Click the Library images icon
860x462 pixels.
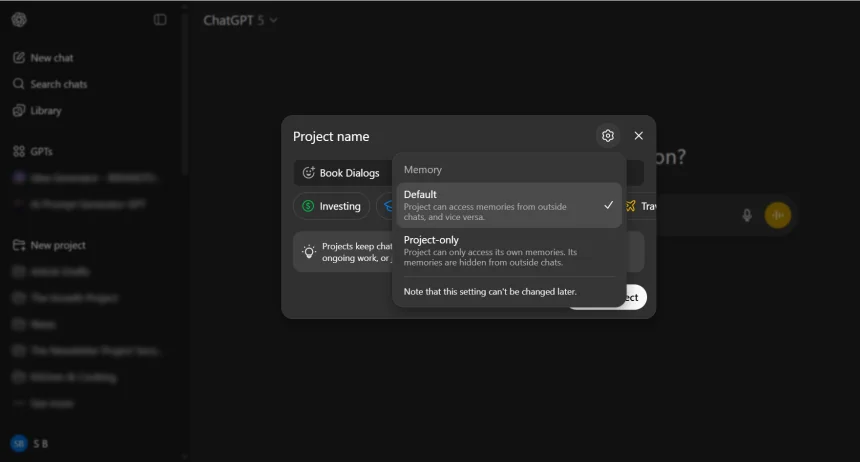(x=19, y=110)
